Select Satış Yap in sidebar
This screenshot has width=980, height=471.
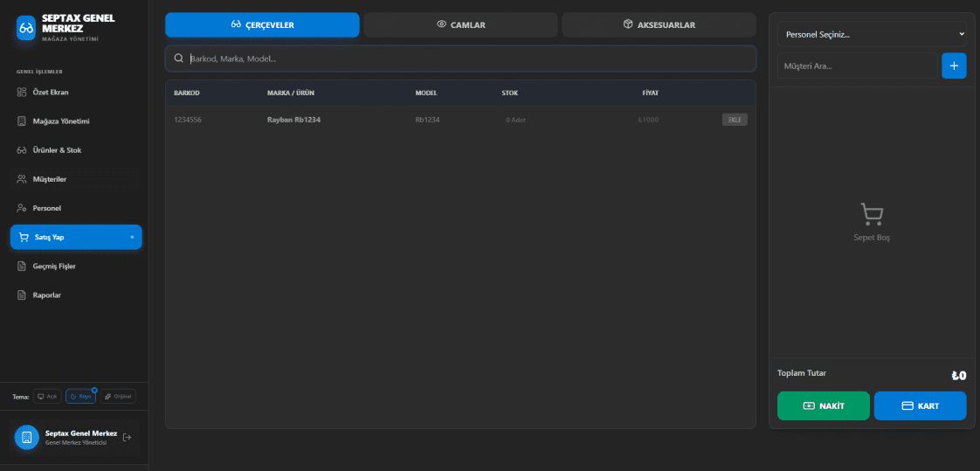coord(76,237)
